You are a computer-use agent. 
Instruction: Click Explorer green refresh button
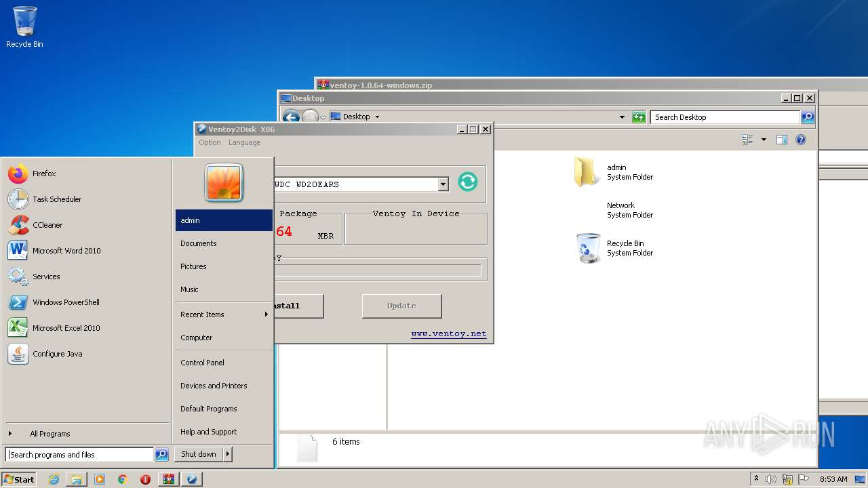[639, 117]
